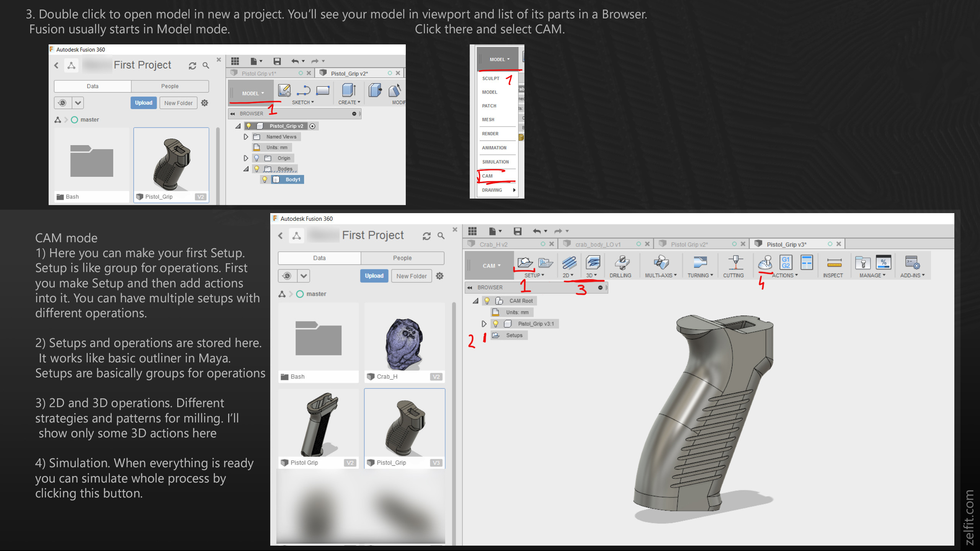Open the CREATE panel dropdown label
The image size is (980, 551).
coord(349,103)
